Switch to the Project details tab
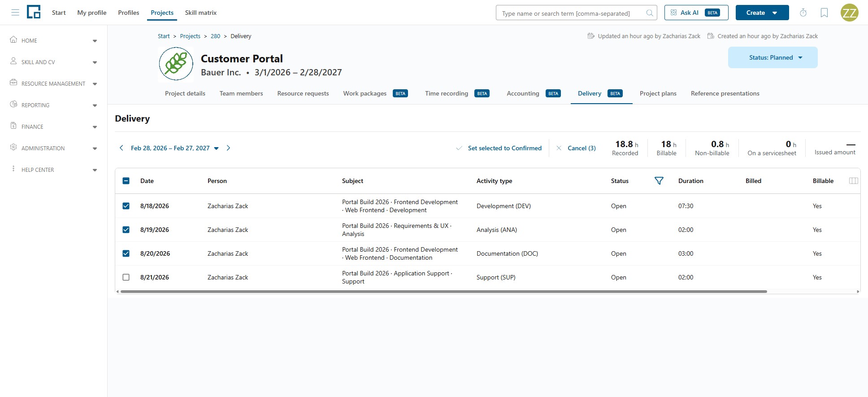868x397 pixels. pos(185,93)
